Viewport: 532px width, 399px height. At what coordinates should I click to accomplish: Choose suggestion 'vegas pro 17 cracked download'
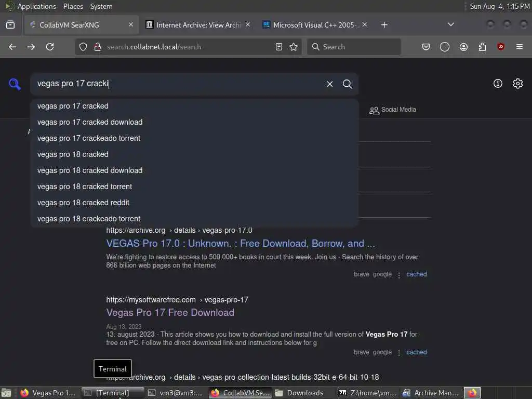click(194, 122)
